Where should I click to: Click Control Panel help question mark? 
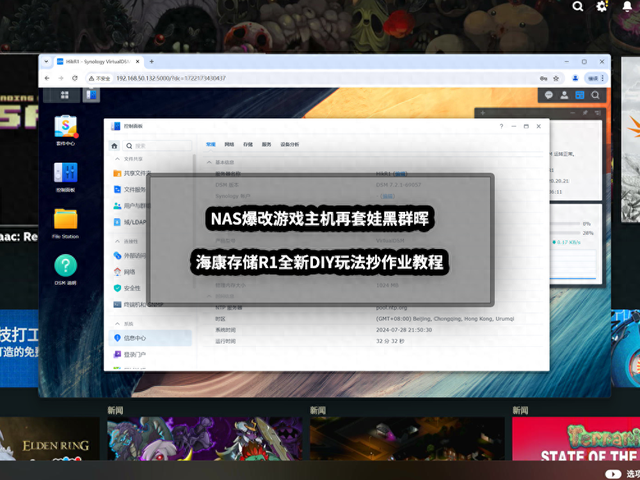click(x=501, y=126)
